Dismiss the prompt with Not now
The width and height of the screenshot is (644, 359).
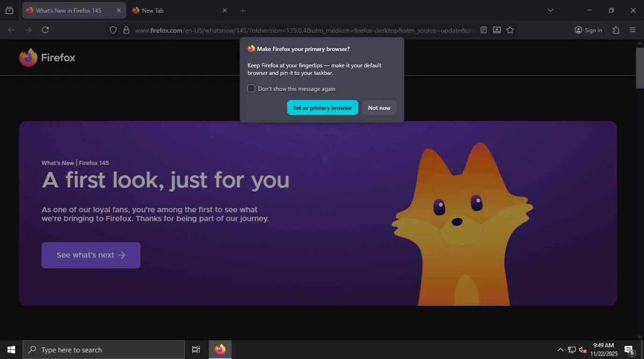pos(379,108)
